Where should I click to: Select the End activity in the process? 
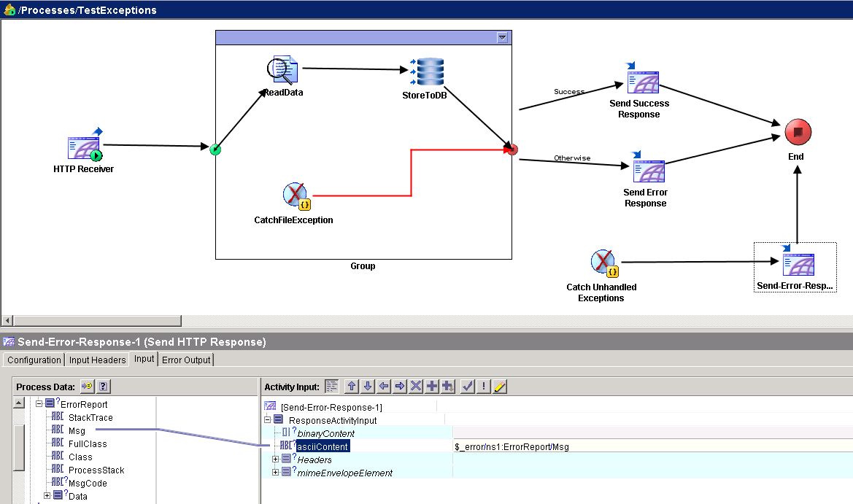796,131
